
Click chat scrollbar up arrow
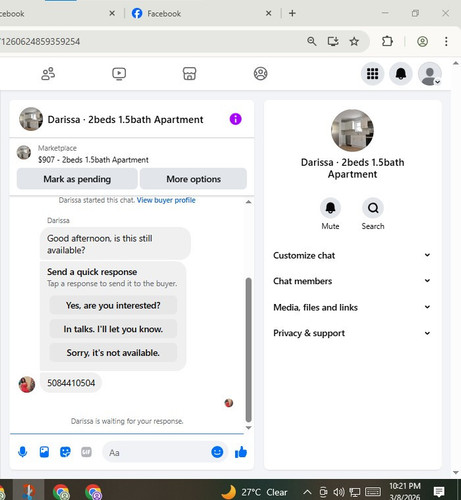pos(248,202)
